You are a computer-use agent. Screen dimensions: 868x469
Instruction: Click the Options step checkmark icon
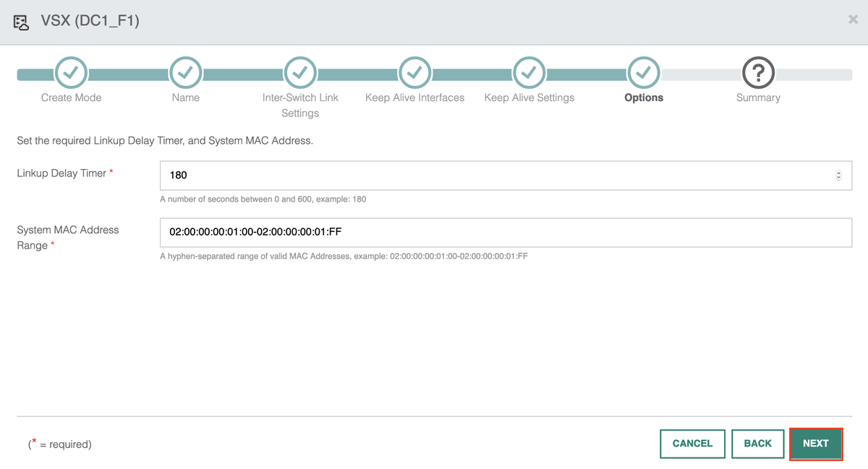[643, 72]
